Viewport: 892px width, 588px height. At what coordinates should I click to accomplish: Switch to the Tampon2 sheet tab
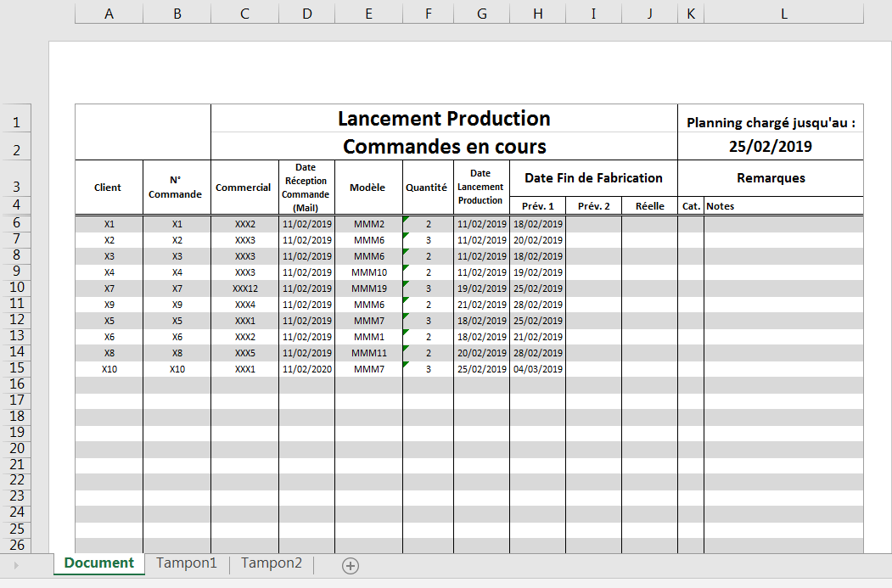pyautogui.click(x=270, y=563)
